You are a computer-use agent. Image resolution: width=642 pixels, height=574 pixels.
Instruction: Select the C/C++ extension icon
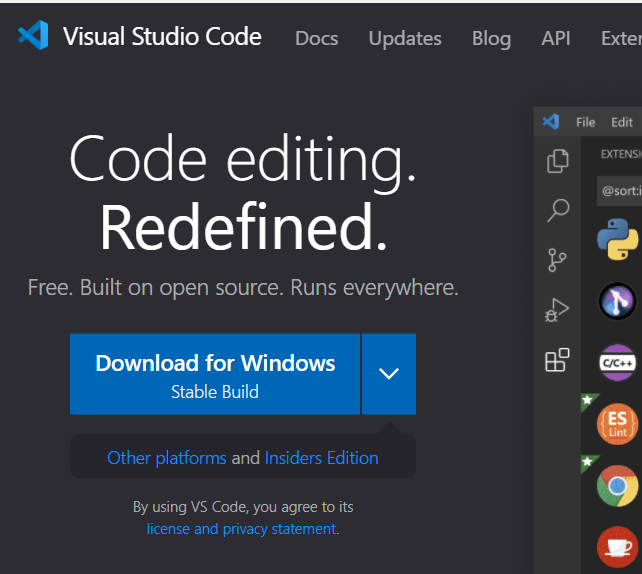(x=617, y=363)
